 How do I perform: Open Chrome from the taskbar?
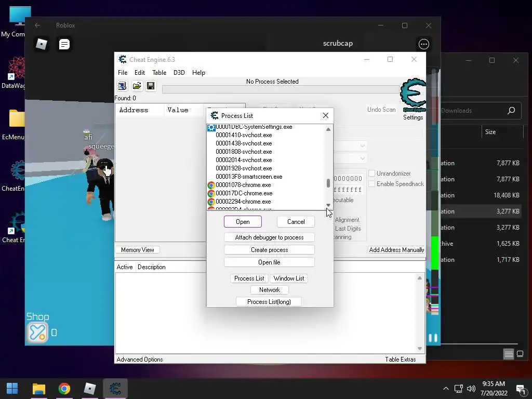[64, 389]
